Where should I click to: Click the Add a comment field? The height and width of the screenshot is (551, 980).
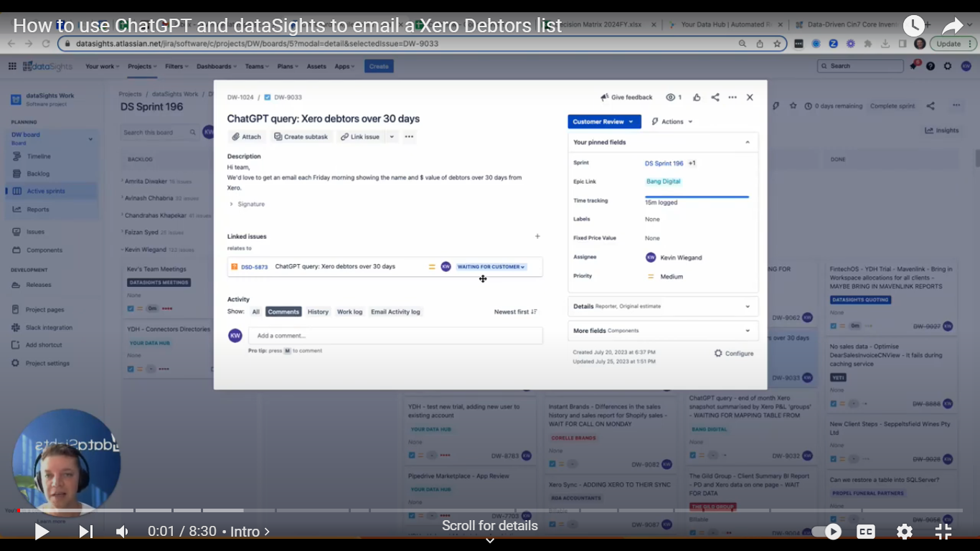click(x=395, y=336)
